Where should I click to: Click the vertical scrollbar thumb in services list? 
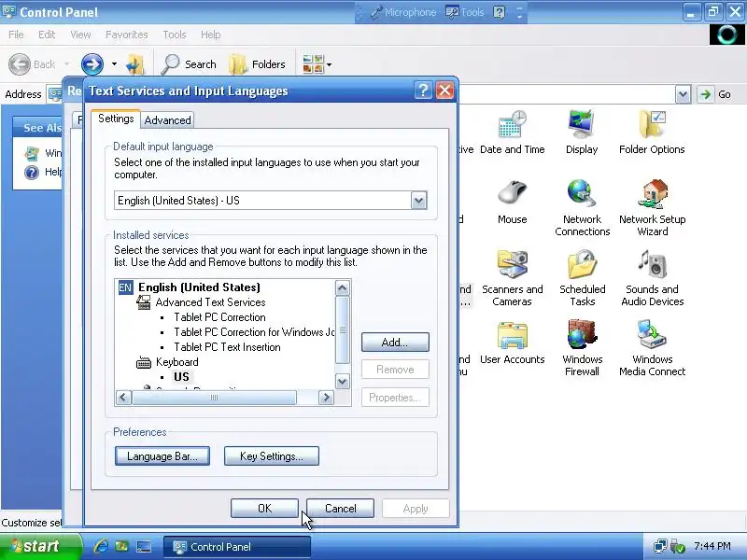343,330
